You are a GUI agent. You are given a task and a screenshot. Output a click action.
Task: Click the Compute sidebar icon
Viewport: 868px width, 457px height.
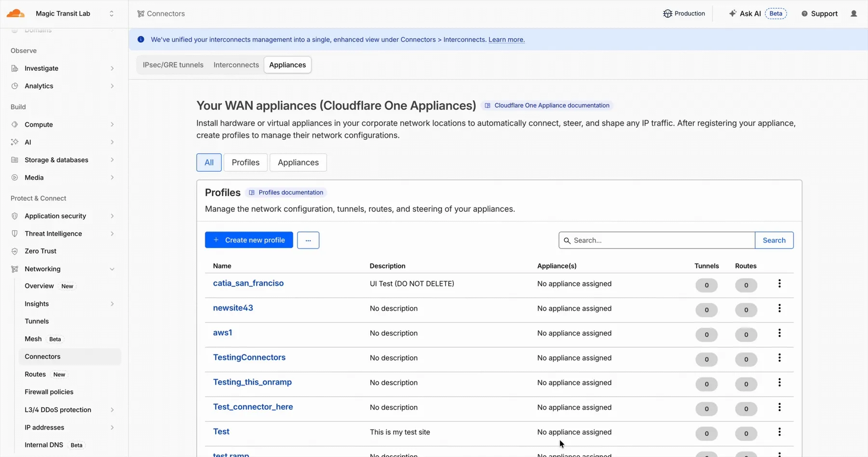[14, 124]
